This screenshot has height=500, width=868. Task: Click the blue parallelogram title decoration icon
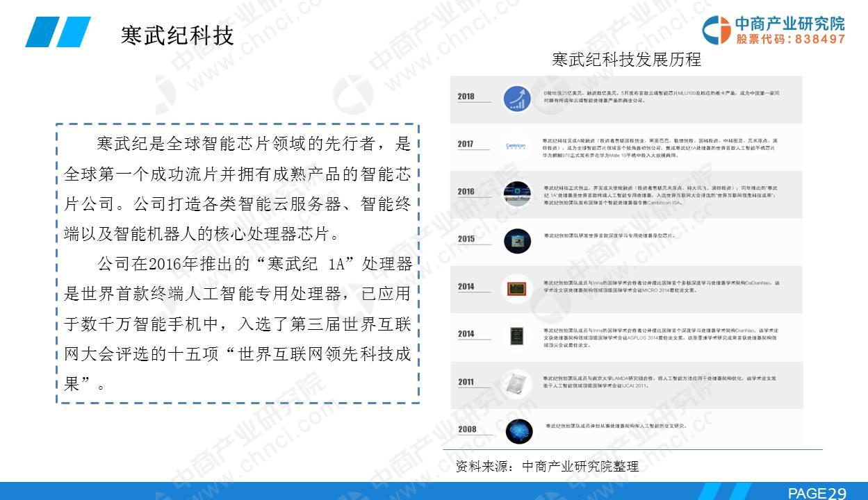[58, 32]
